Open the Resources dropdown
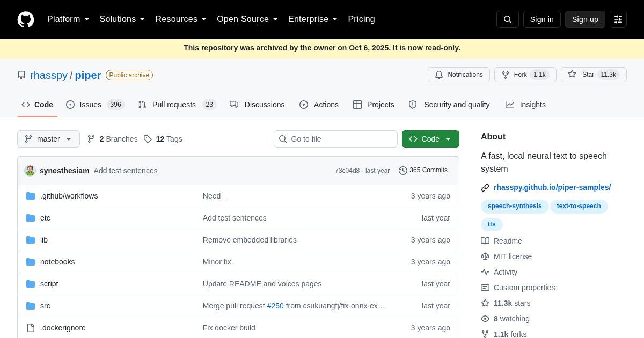 point(181,19)
